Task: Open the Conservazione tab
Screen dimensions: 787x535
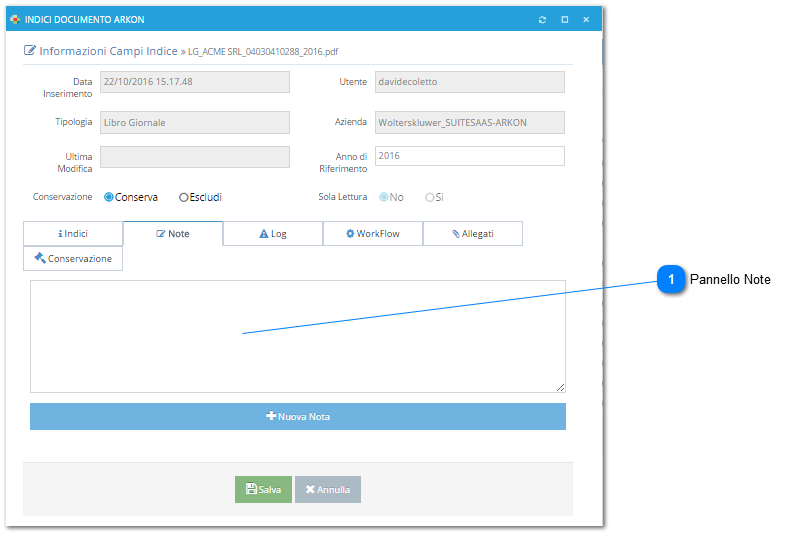Action: 73,258
